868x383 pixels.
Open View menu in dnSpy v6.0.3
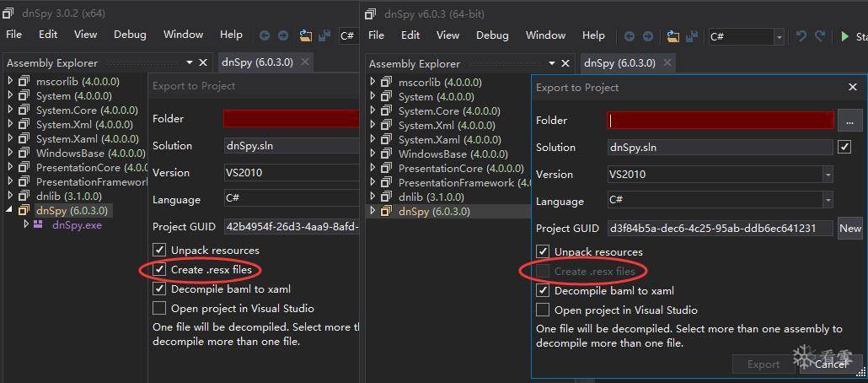pos(447,35)
